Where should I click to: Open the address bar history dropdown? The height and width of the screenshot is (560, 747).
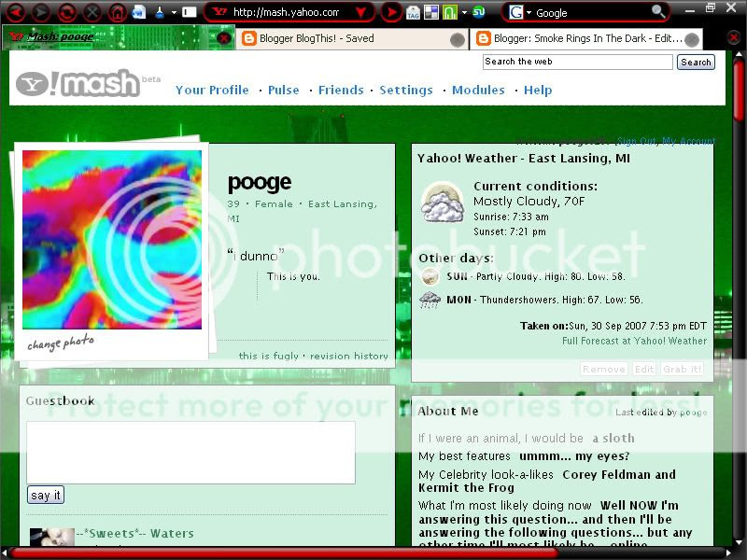point(361,12)
